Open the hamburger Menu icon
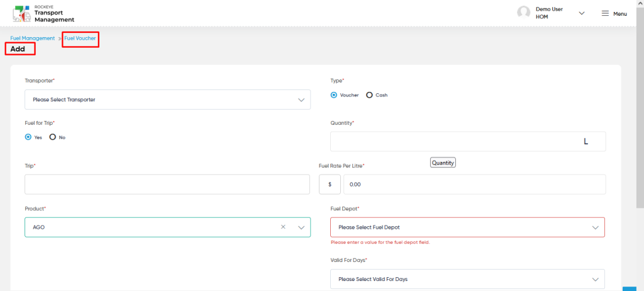644x291 pixels. click(605, 14)
